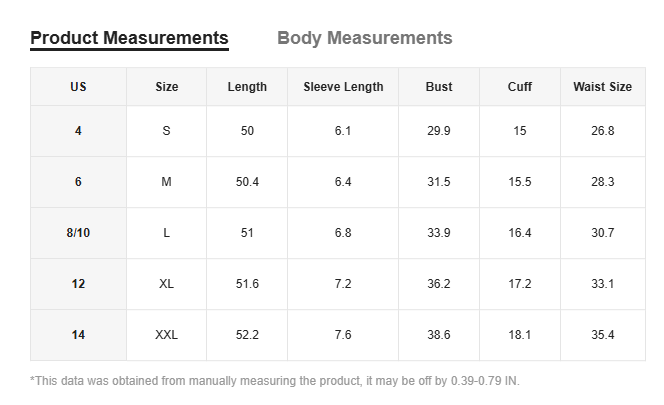Select the Length column header

click(247, 87)
